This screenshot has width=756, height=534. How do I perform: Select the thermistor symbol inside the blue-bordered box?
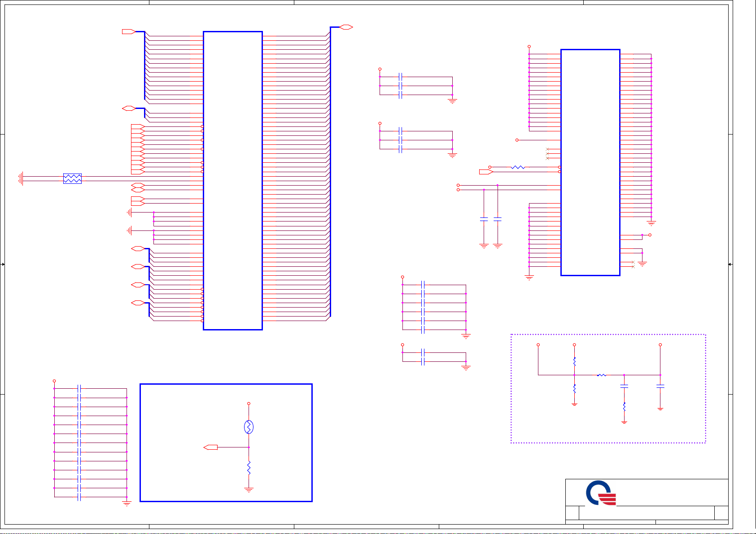coord(249,427)
